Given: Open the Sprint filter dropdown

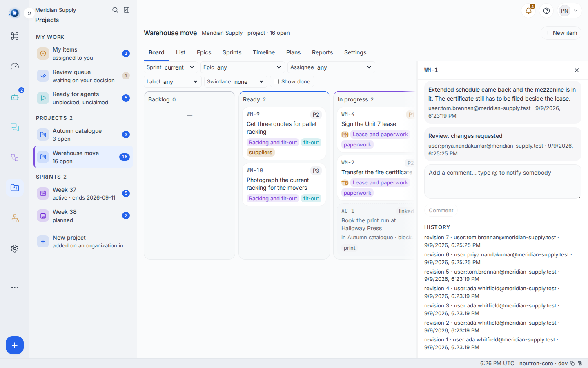Looking at the screenshot, I should point(171,67).
